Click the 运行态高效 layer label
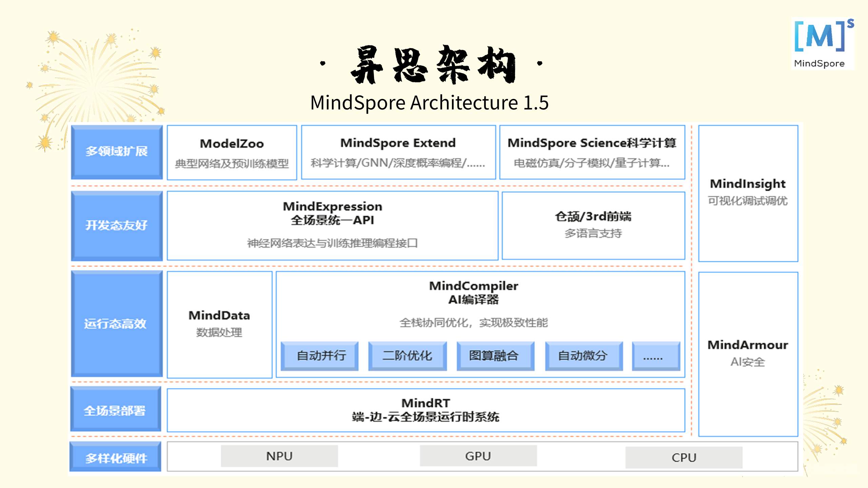Image resolution: width=868 pixels, height=488 pixels. click(117, 324)
